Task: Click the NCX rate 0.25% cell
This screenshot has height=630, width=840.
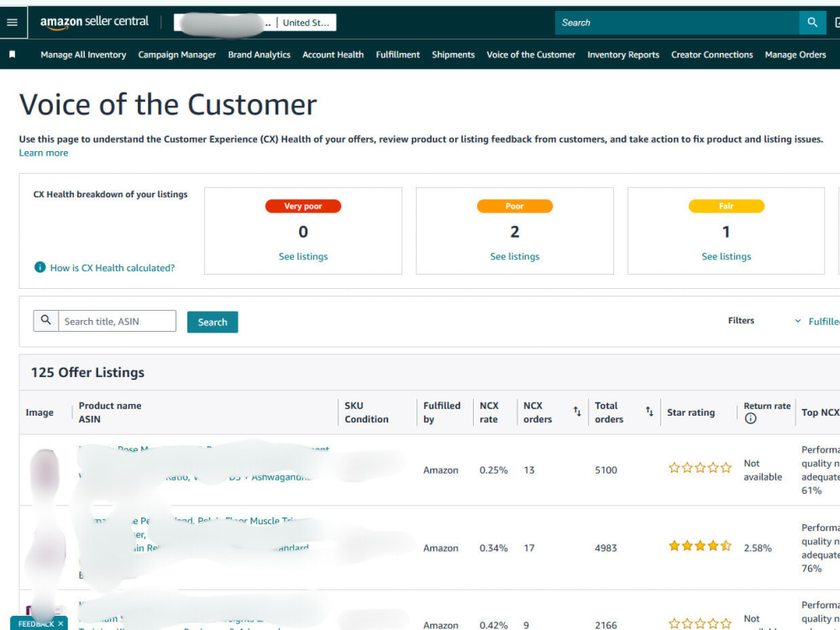Action: 493,470
